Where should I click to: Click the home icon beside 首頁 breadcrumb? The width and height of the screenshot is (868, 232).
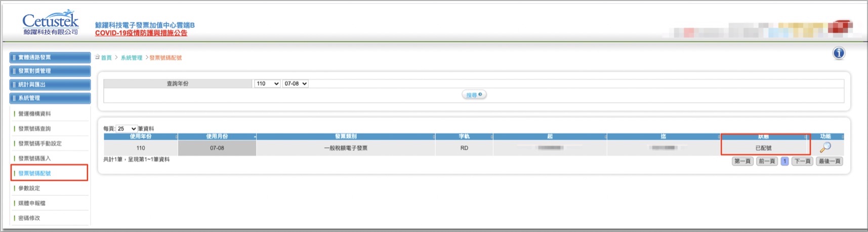tap(97, 57)
